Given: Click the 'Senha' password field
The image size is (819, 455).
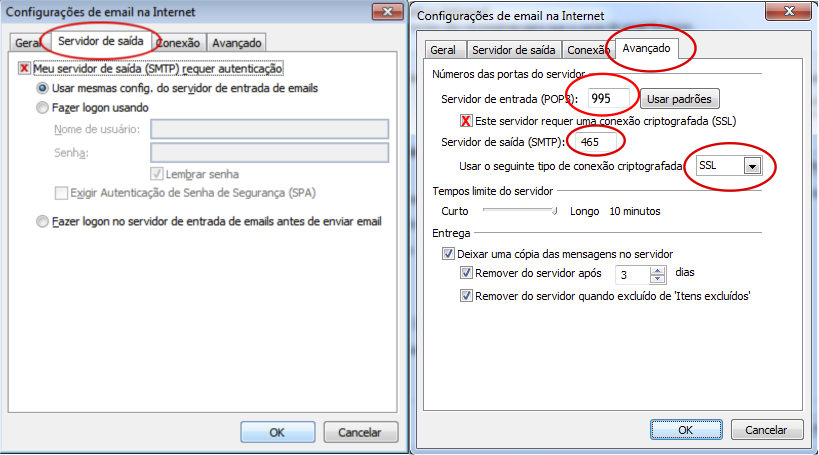Looking at the screenshot, I should (x=269, y=152).
